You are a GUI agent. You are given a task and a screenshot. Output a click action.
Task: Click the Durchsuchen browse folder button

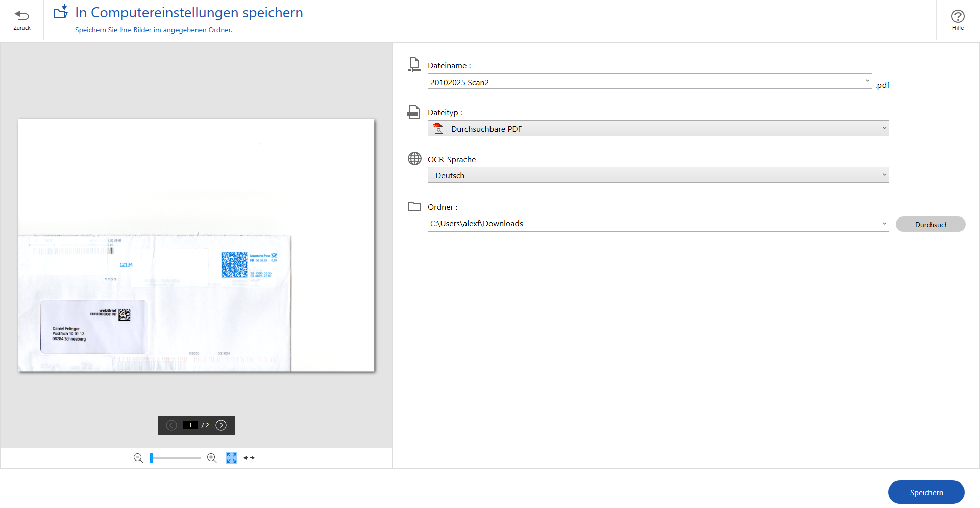pos(930,224)
